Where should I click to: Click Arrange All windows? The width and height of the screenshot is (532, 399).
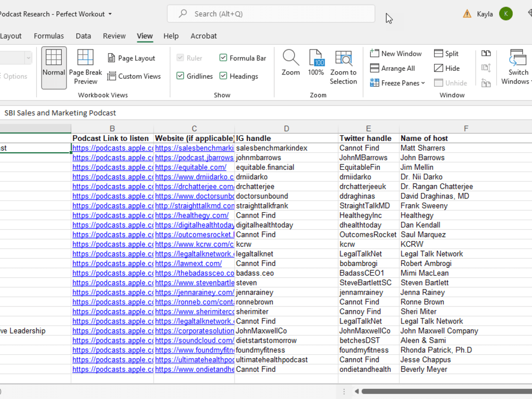(x=393, y=68)
